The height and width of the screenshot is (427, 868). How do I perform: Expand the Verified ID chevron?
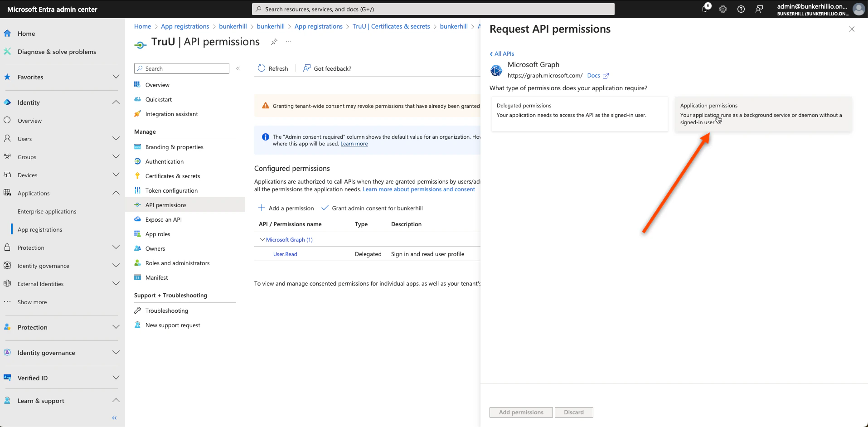[116, 378]
